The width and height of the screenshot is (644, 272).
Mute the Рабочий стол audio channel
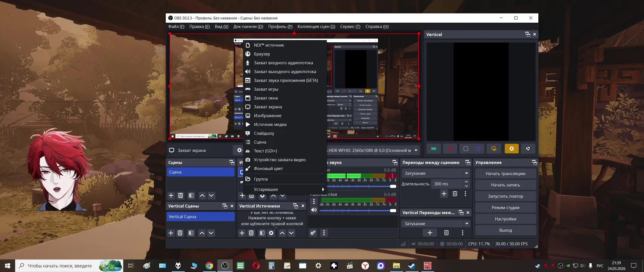pyautogui.click(x=314, y=210)
